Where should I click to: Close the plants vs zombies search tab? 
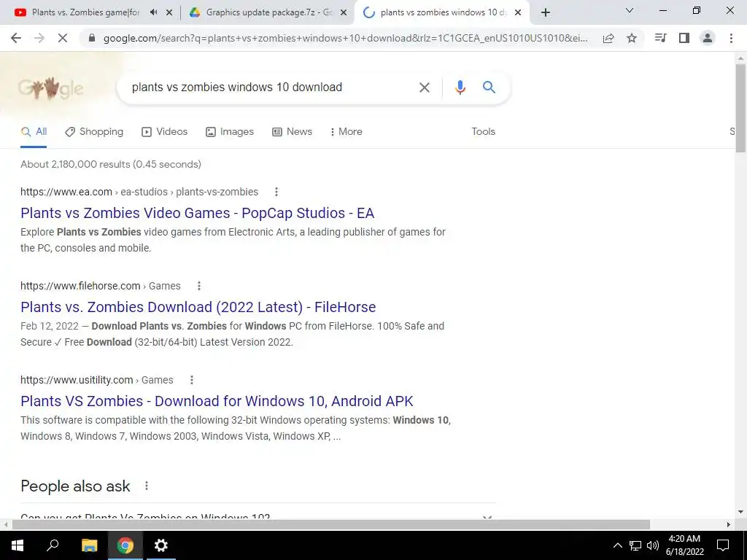(518, 13)
